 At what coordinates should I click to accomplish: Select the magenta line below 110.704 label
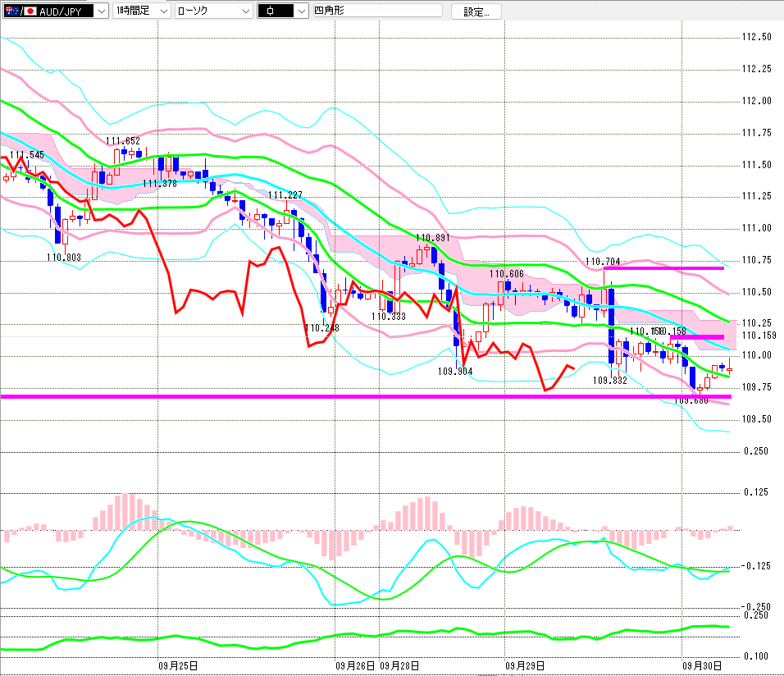tap(664, 269)
